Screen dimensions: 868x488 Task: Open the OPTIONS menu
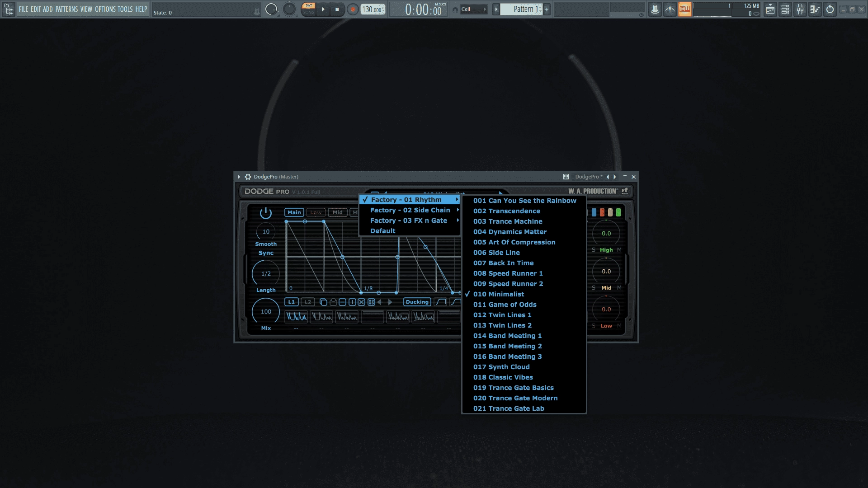click(105, 9)
